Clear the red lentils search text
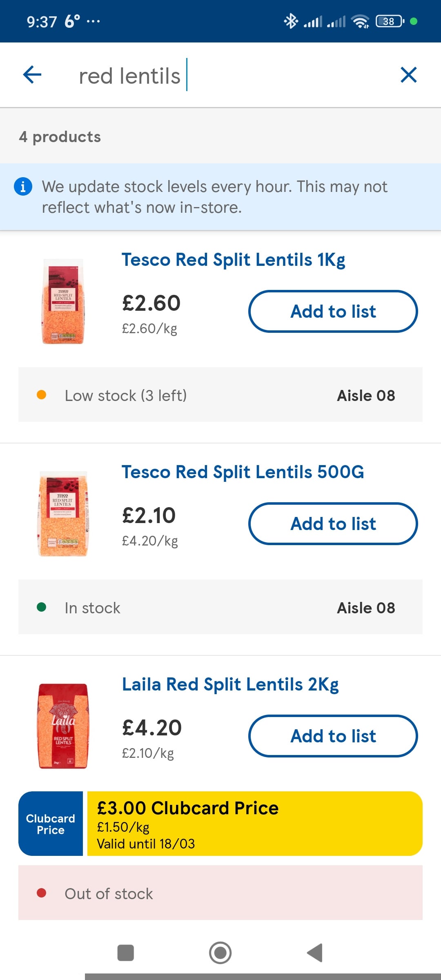This screenshot has width=441, height=980. click(408, 75)
